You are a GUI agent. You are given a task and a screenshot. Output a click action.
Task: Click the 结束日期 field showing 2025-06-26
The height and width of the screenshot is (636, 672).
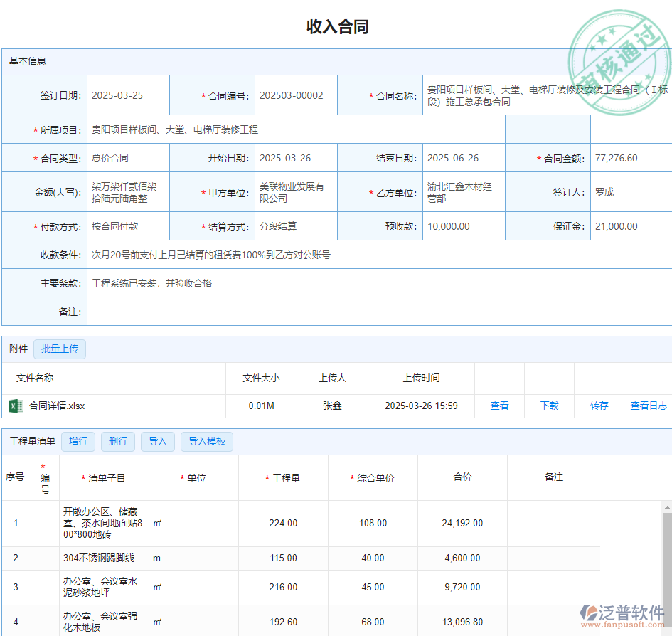pyautogui.click(x=464, y=157)
